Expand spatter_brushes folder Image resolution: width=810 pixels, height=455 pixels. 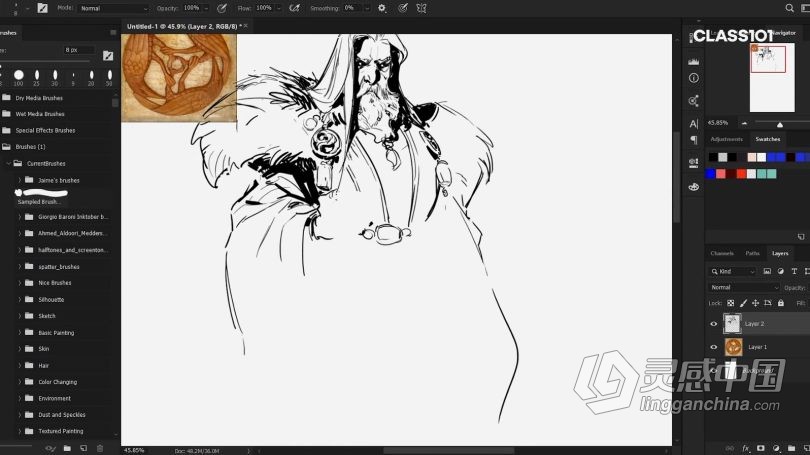click(20, 266)
